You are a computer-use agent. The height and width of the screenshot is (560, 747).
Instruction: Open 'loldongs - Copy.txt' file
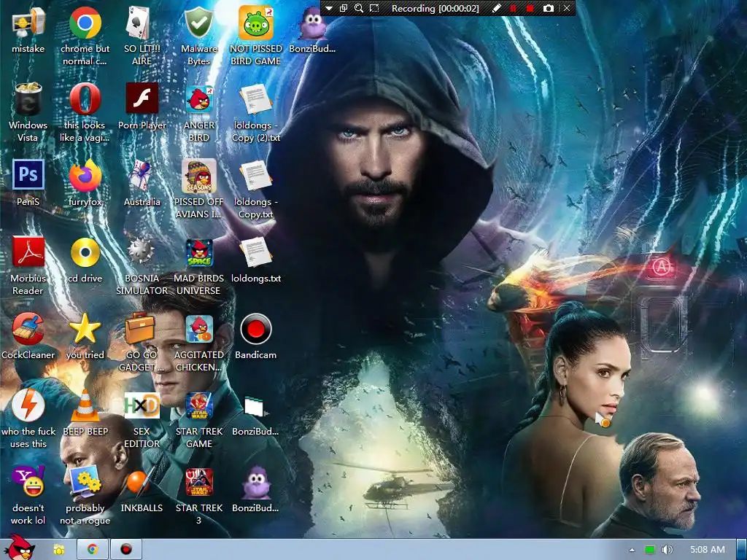[x=256, y=176]
